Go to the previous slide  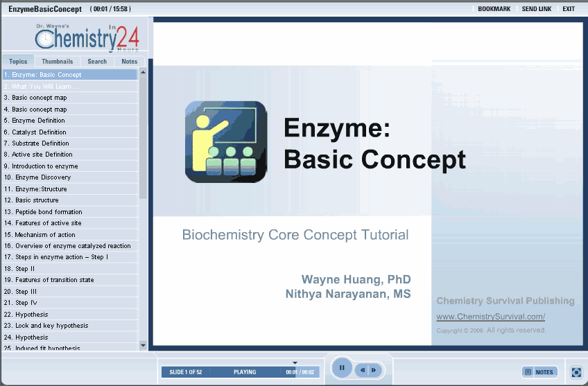point(363,371)
